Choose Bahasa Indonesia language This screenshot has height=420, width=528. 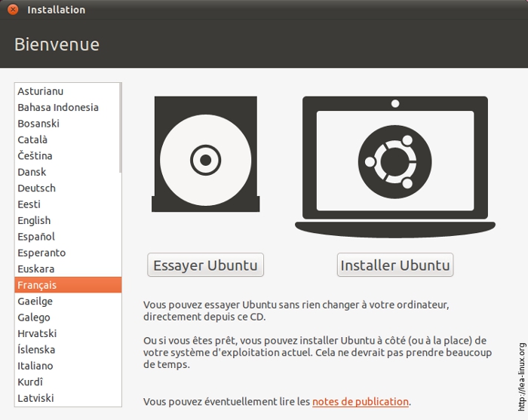click(x=58, y=107)
